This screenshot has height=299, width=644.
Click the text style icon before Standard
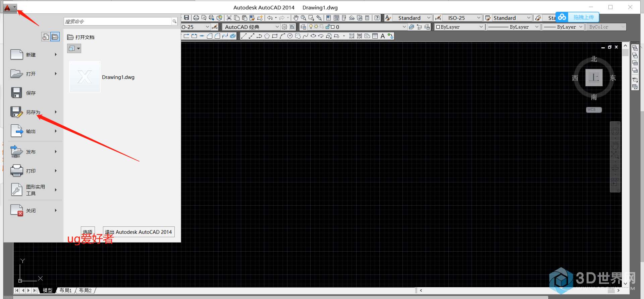[388, 18]
